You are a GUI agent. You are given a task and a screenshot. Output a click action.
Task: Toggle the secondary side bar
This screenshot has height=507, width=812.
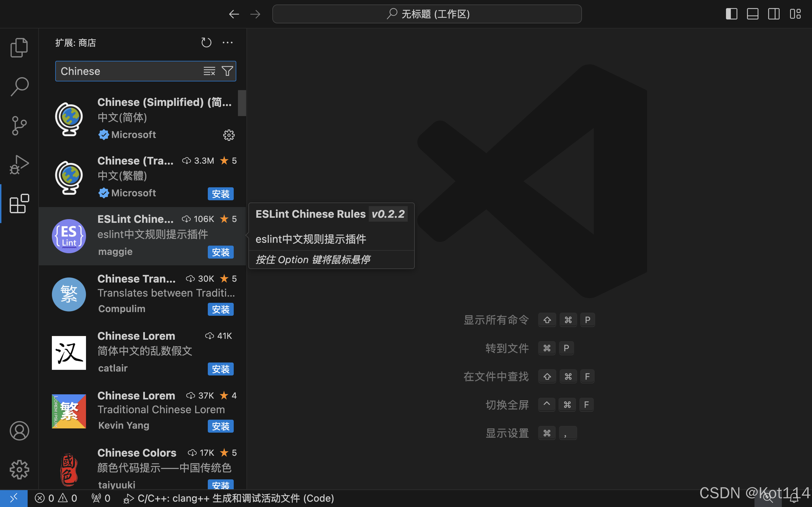pos(774,14)
